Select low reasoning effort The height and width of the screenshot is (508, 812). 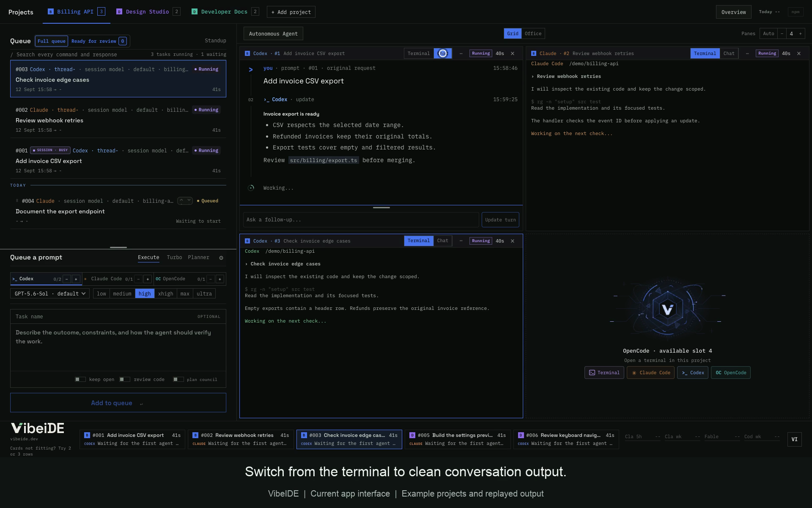101,294
